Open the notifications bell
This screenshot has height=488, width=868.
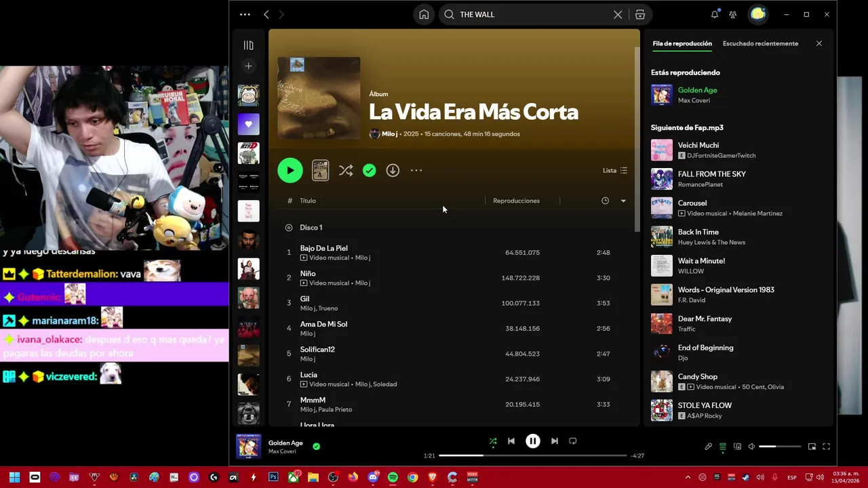tap(715, 14)
